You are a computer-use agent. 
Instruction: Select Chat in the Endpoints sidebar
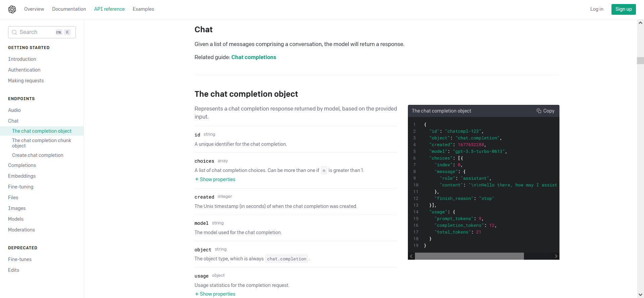point(13,121)
